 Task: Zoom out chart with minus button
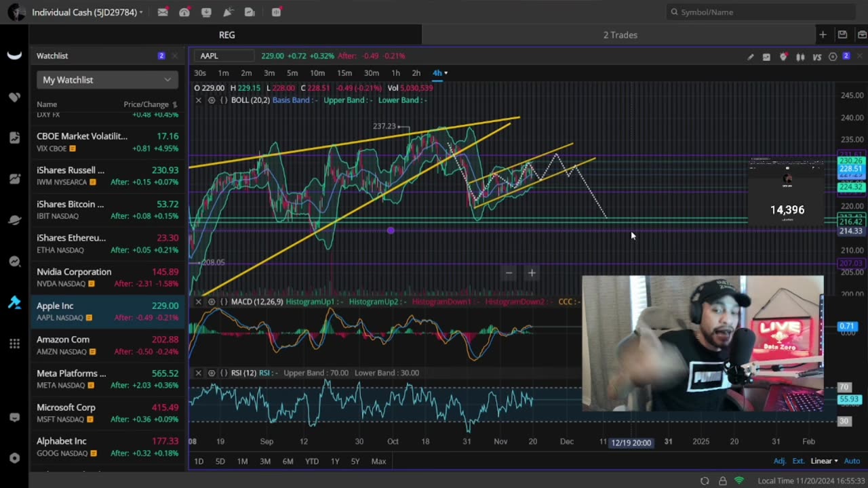tap(509, 273)
